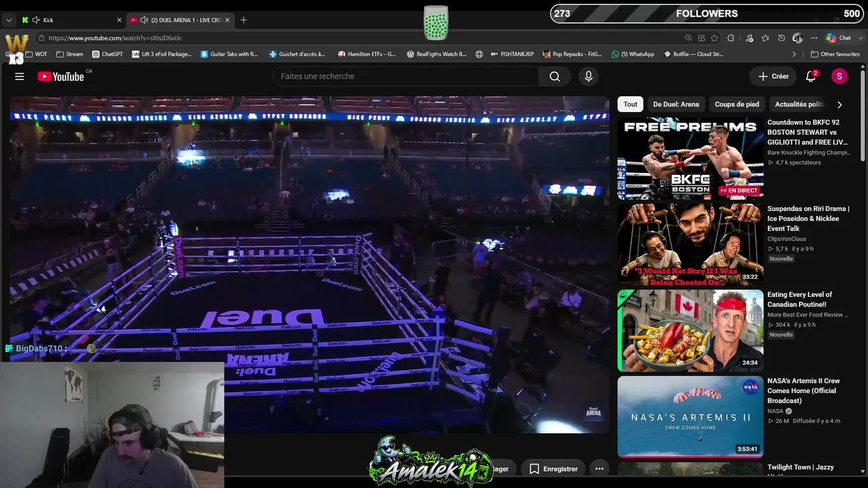Image resolution: width=868 pixels, height=488 pixels.
Task: Click the YouTube search field
Action: pos(406,77)
